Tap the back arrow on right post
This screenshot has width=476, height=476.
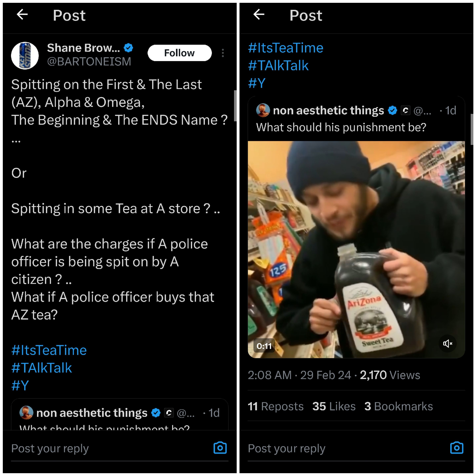pyautogui.click(x=259, y=15)
